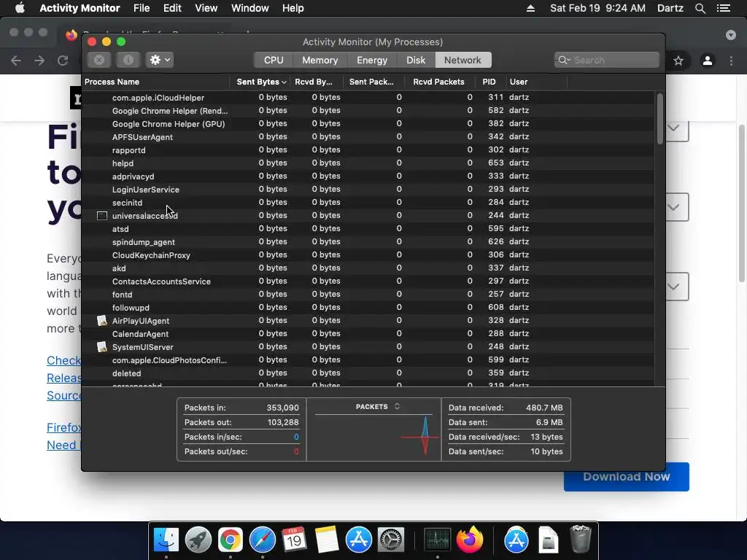Select the com.apple.iCloudHelper process row

pos(368,97)
